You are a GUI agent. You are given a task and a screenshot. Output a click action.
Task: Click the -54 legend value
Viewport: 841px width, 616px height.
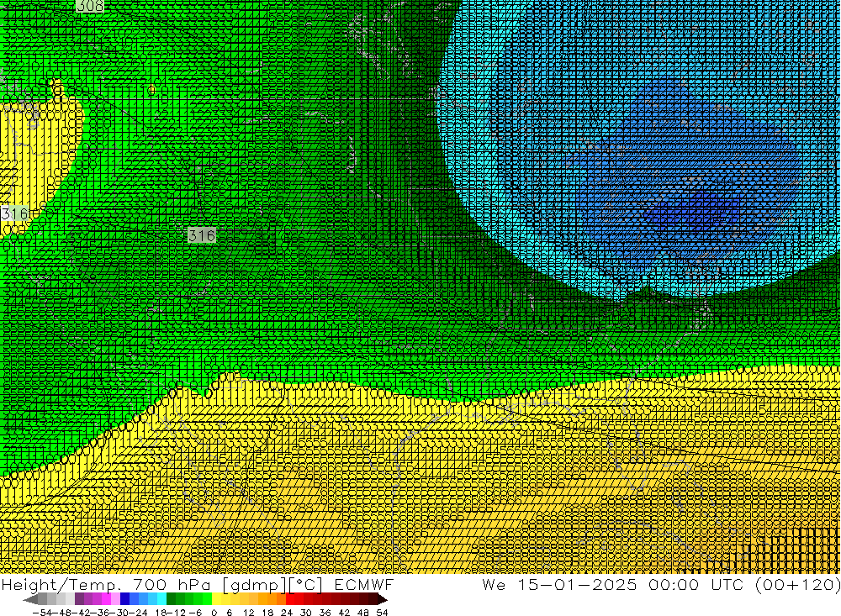42,613
